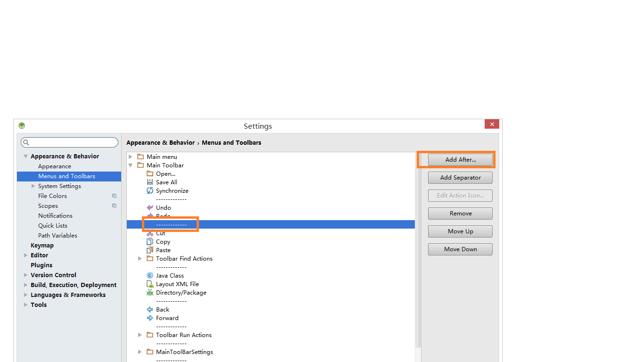644x362 pixels.
Task: Focus the settings search field
Action: click(x=70, y=142)
